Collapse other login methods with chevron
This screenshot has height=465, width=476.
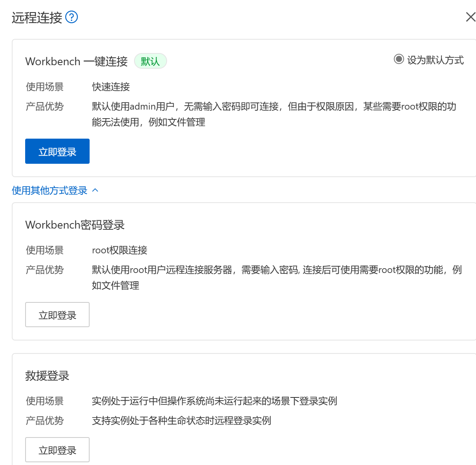pyautogui.click(x=95, y=190)
